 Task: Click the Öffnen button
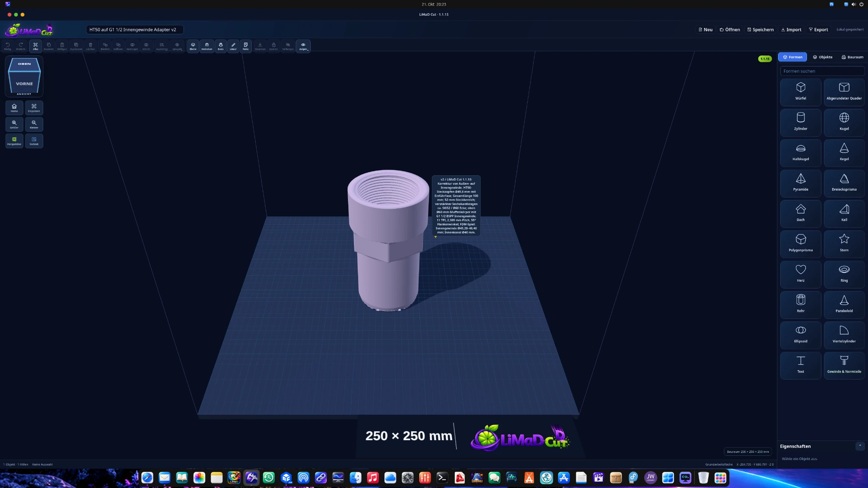click(x=730, y=30)
